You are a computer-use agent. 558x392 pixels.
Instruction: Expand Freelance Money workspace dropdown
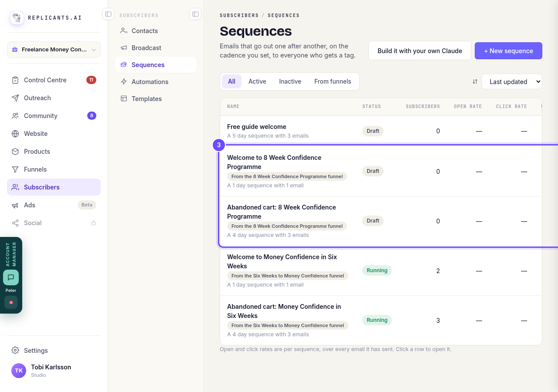(x=54, y=50)
